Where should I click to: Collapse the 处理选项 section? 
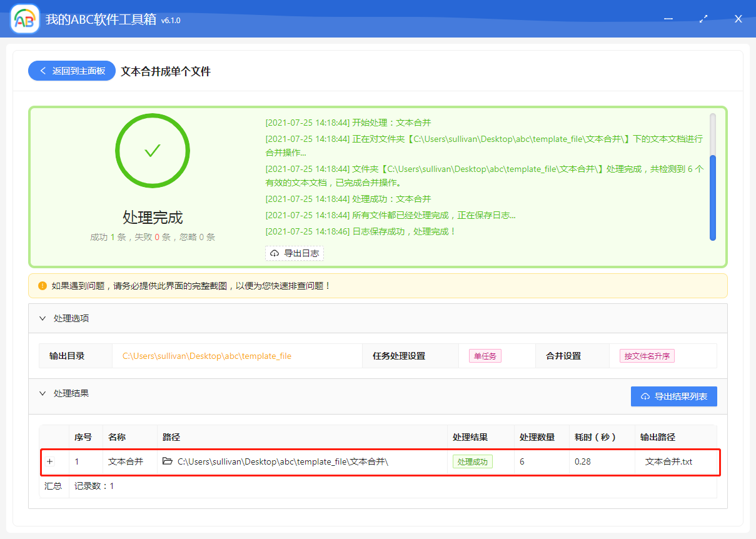(x=43, y=318)
